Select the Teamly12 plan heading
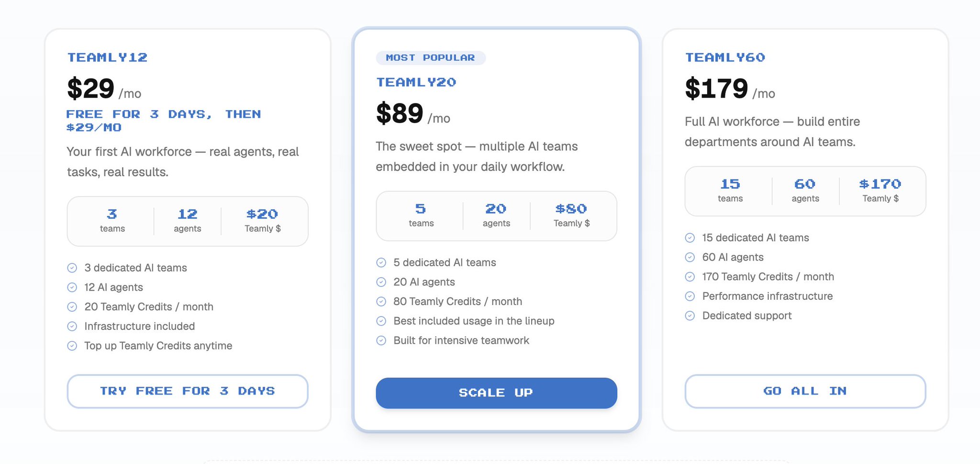Screen dimensions: 980x464 tap(107, 57)
